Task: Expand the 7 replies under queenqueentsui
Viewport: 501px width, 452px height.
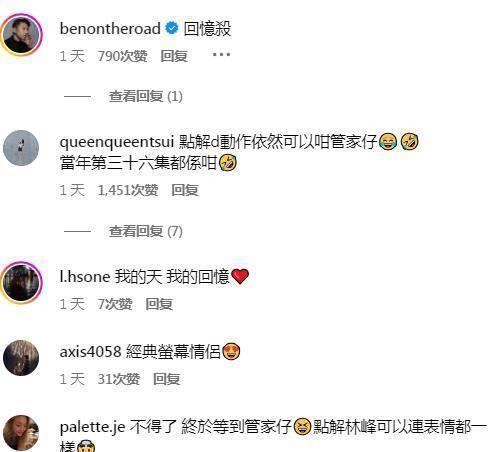Action: [x=146, y=231]
